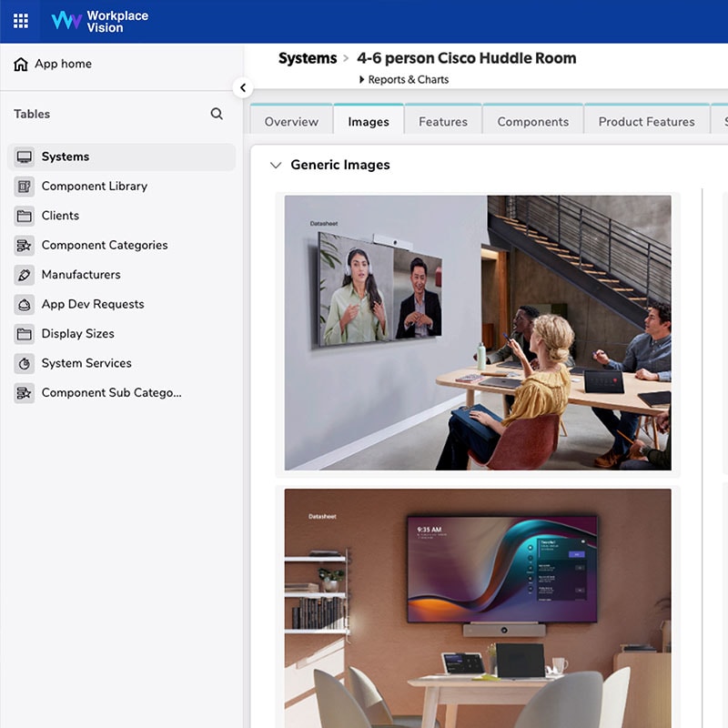Open the Components tab
This screenshot has height=728, width=728.
(532, 119)
